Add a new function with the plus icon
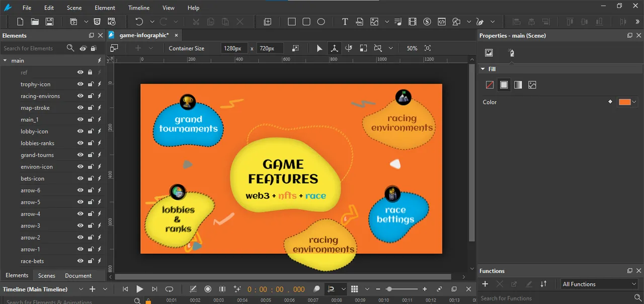Image resolution: width=644 pixels, height=304 pixels. coord(485,284)
